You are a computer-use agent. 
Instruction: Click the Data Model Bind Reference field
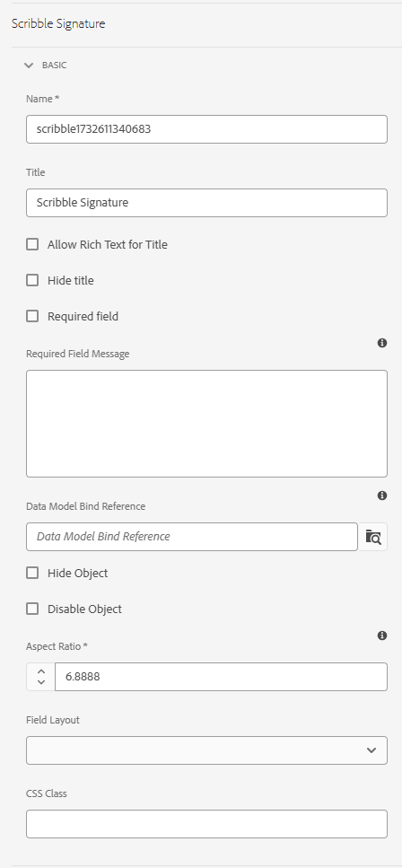pyautogui.click(x=192, y=537)
